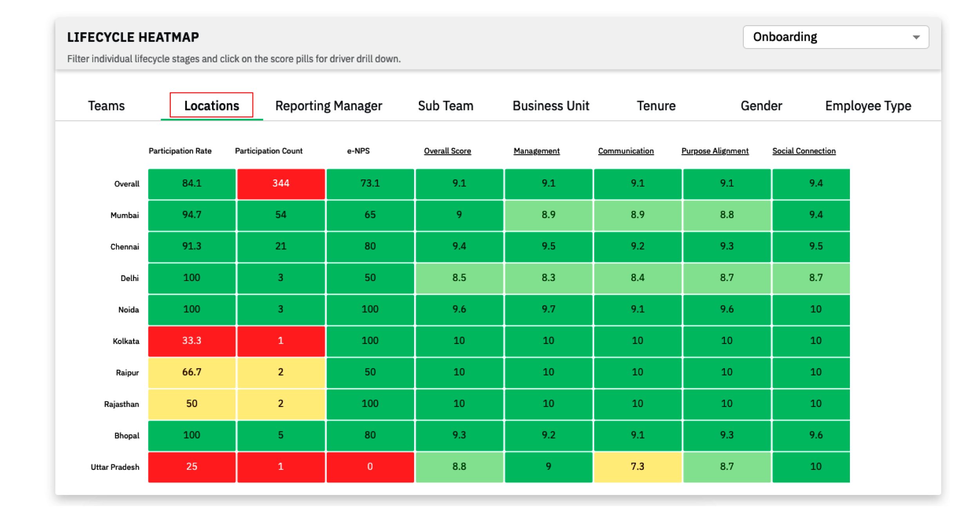
Task: Open the Reporting Manager tab
Action: click(328, 106)
